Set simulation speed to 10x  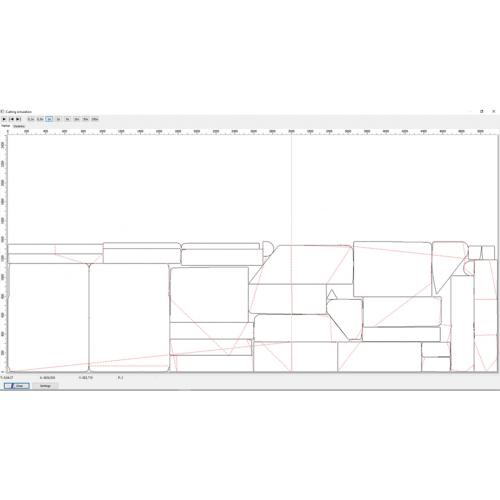(77, 119)
